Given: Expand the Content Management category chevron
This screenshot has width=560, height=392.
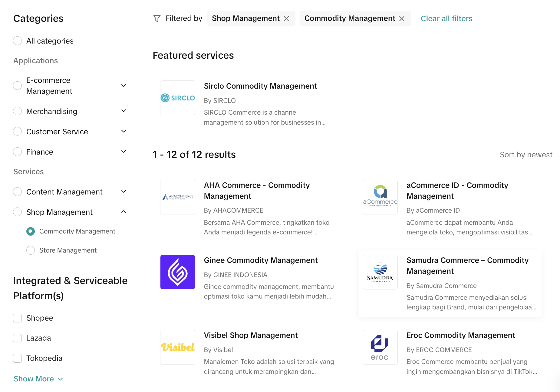Looking at the screenshot, I should (124, 191).
